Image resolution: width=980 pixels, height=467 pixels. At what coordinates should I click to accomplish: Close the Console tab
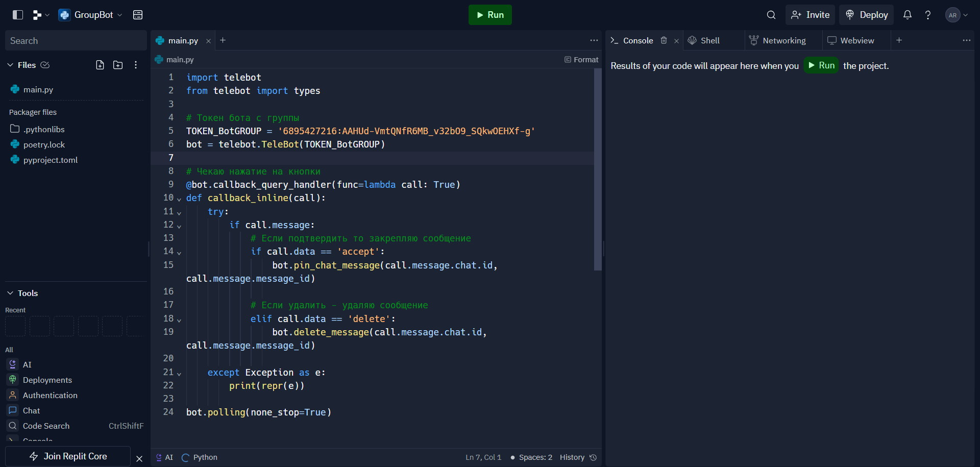(676, 41)
